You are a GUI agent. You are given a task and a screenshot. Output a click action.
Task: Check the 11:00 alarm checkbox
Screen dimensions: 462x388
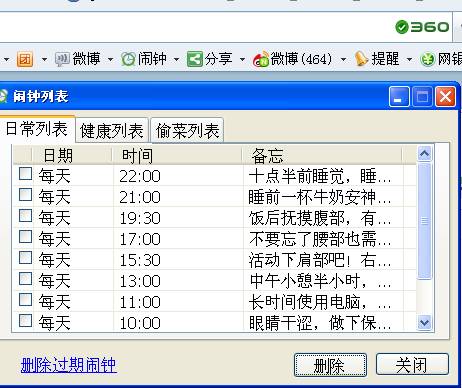pos(25,300)
